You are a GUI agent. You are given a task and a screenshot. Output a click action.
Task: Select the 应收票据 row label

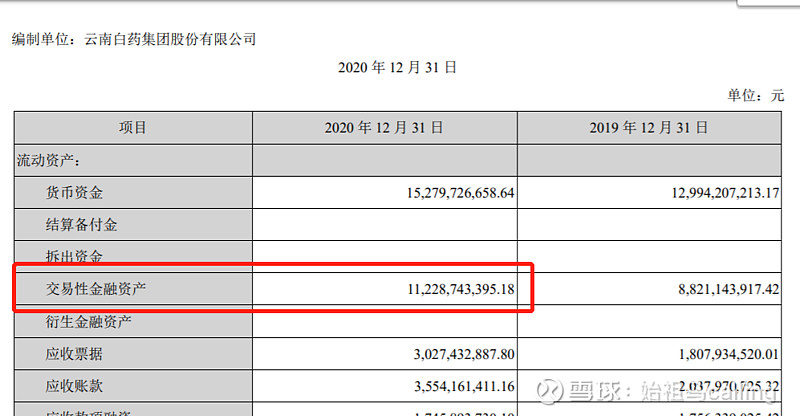coord(74,354)
